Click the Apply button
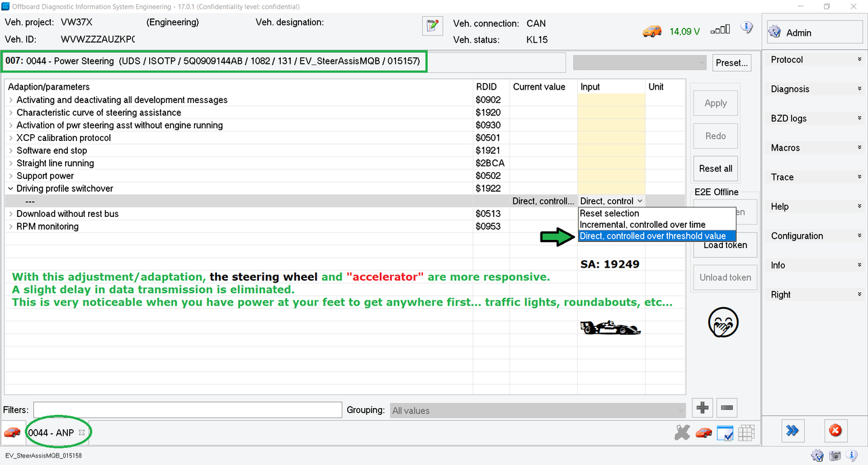868x465 pixels. (715, 103)
